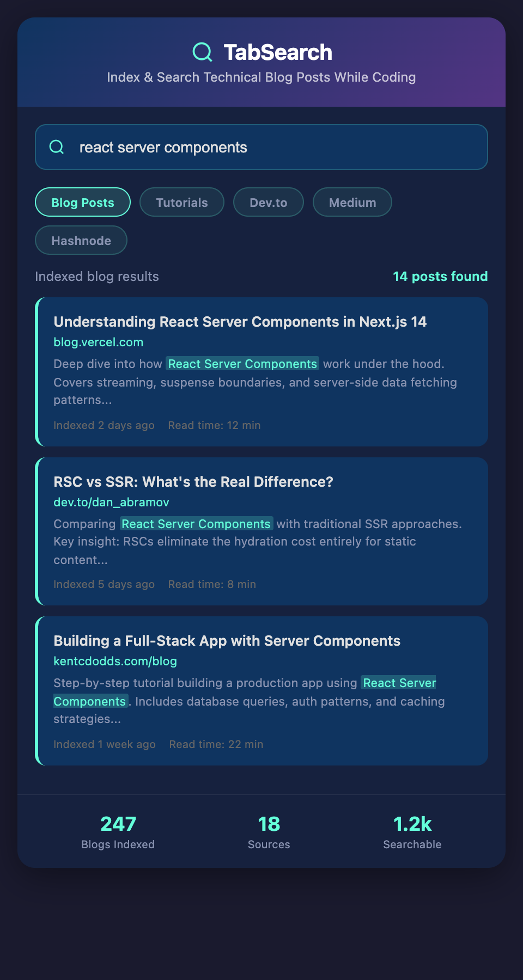Click the search icon inside search box
Screen dimensions: 523x980
(x=57, y=147)
